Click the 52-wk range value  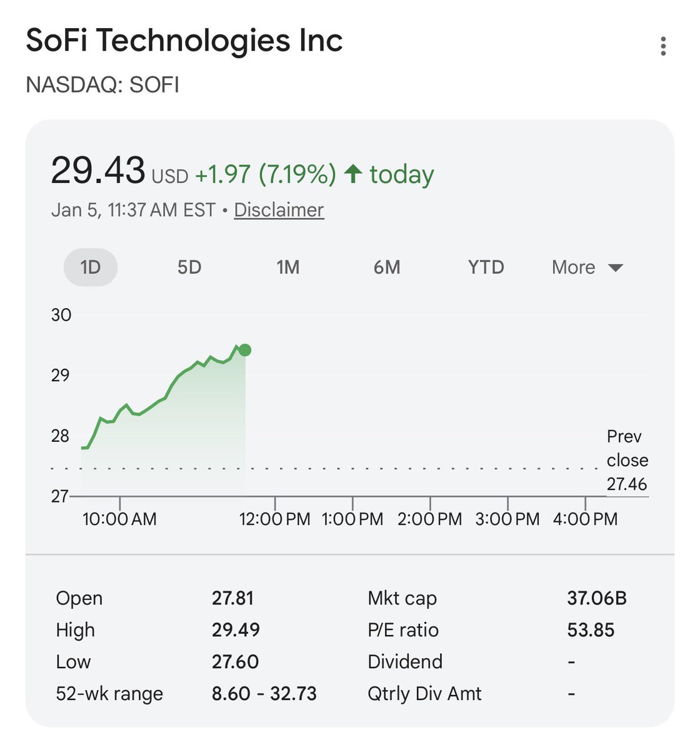tap(264, 694)
